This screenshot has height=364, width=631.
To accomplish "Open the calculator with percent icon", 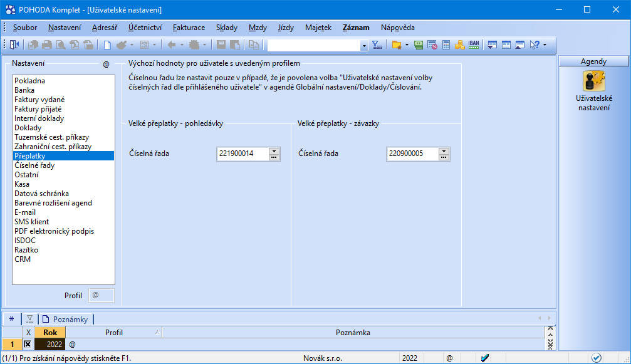I will click(432, 44).
